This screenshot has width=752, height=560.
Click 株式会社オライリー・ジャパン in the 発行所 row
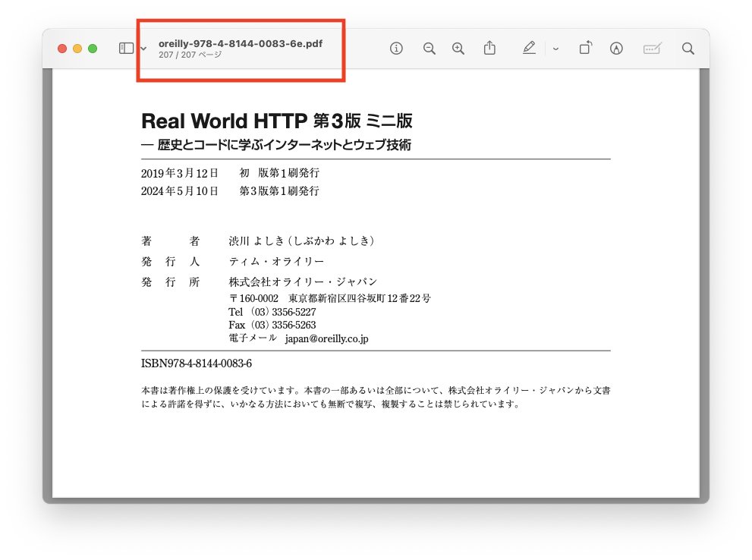click(x=303, y=282)
